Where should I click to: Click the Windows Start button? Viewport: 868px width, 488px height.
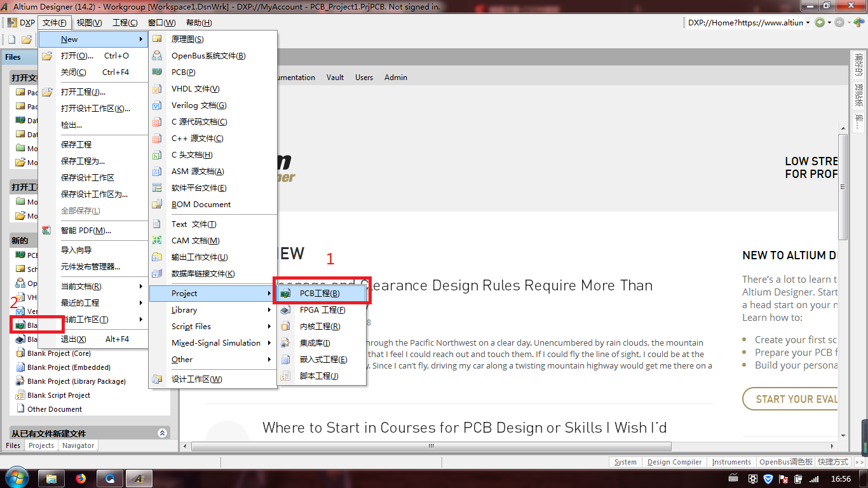[x=16, y=477]
